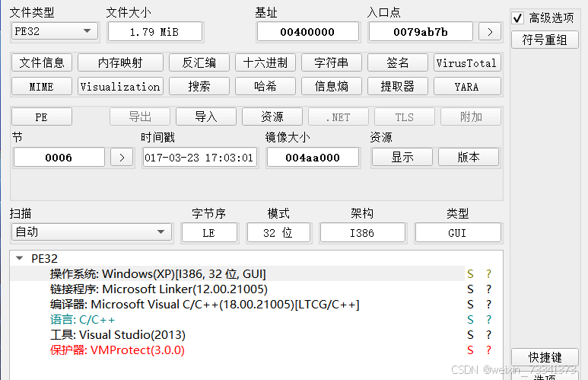Click the ? icon on 语言 row
Viewport: 588px width, 380px height.
(488, 320)
